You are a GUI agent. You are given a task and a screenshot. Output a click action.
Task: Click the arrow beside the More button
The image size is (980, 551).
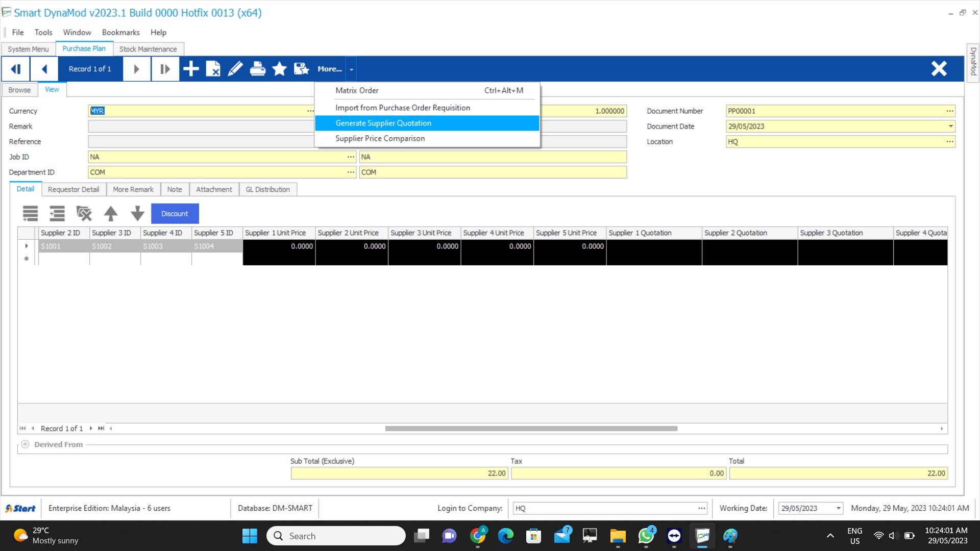(351, 69)
